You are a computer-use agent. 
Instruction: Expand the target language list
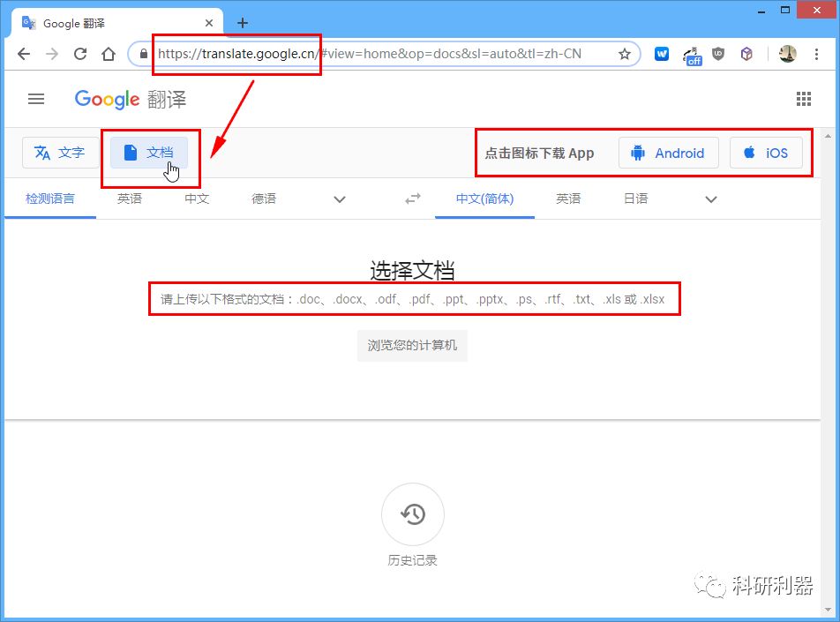click(711, 199)
